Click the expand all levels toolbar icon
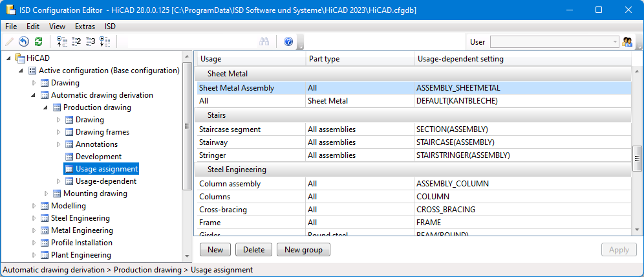Image resolution: width=644 pixels, height=277 pixels. coord(105,41)
